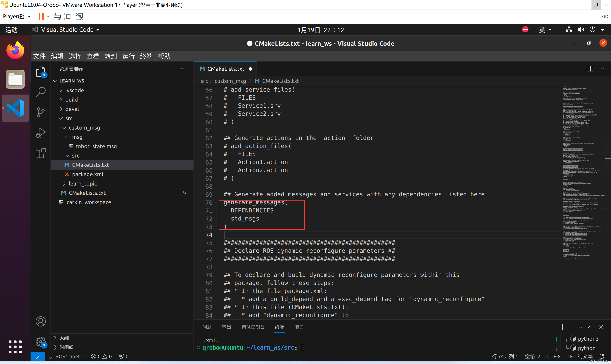611x364 pixels.
Task: Open the Search view in activity bar
Action: point(41,92)
